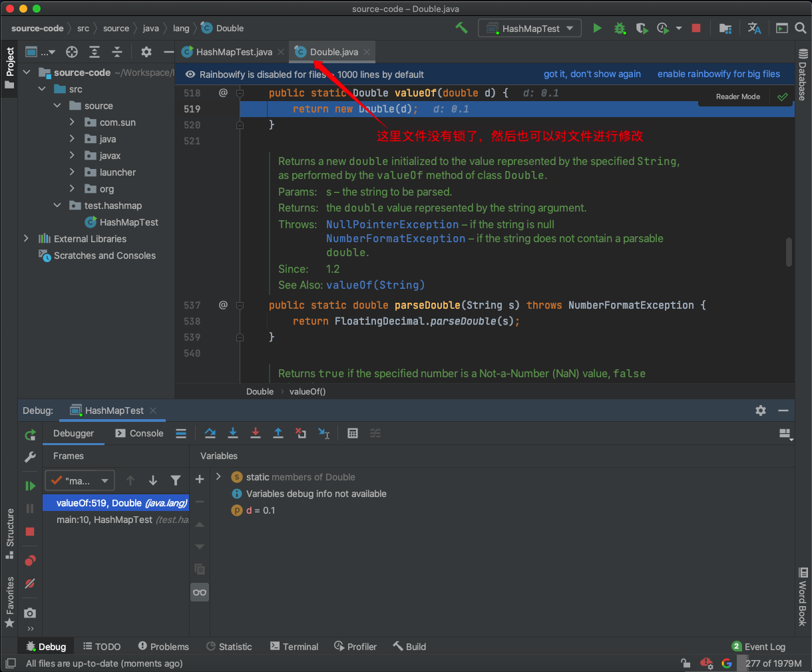Screen dimensions: 812x672
Task: Click 'enable rainbowify for big files' link
Action: click(x=719, y=74)
